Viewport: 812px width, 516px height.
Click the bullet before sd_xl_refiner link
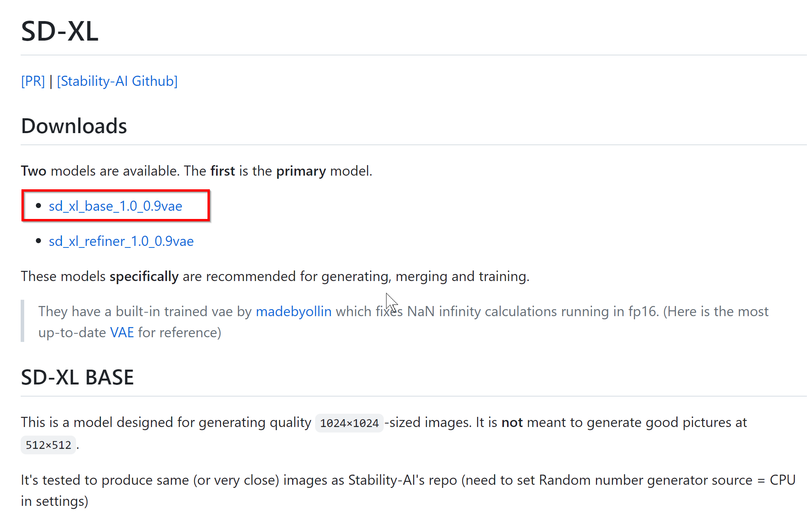coord(38,241)
